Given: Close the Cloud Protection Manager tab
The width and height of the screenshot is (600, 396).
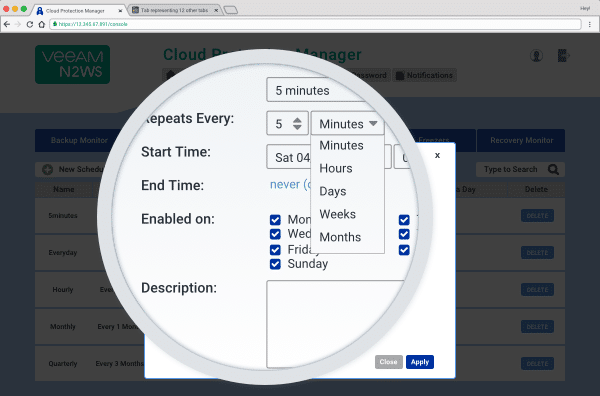Looking at the screenshot, I should click(120, 11).
